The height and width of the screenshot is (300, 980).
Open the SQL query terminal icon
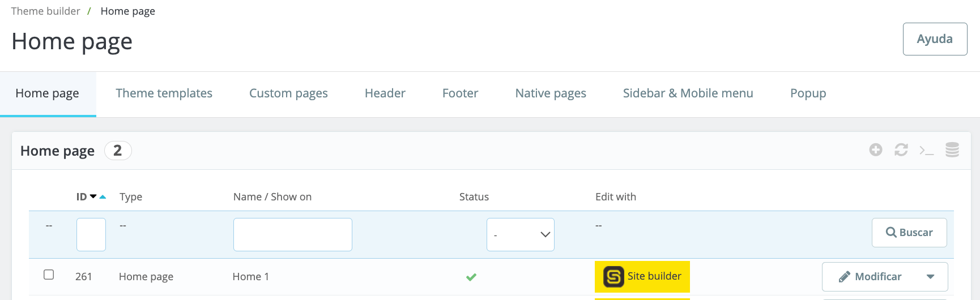coord(926,151)
